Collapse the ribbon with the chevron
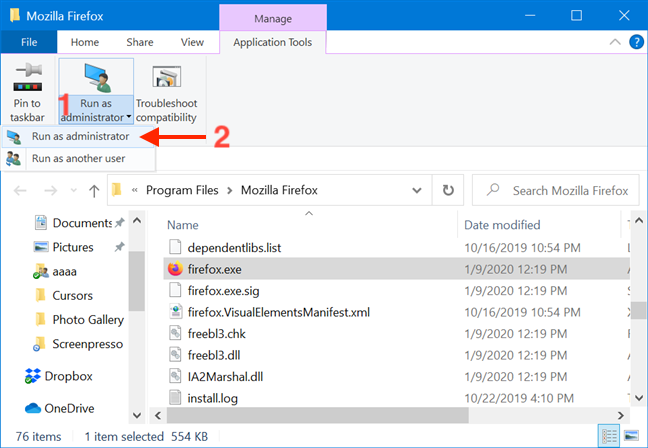Image resolution: width=648 pixels, height=448 pixels. coord(615,42)
